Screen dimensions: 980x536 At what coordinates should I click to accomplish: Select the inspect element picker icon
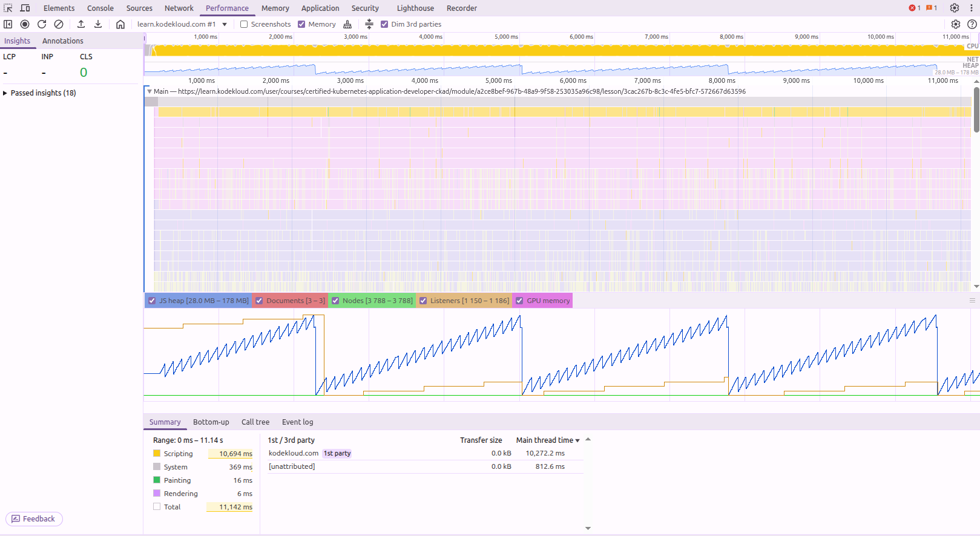[x=8, y=8]
